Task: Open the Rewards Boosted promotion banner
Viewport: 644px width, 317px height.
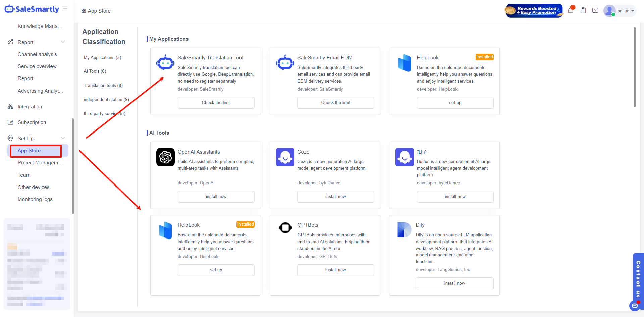Action: point(534,11)
